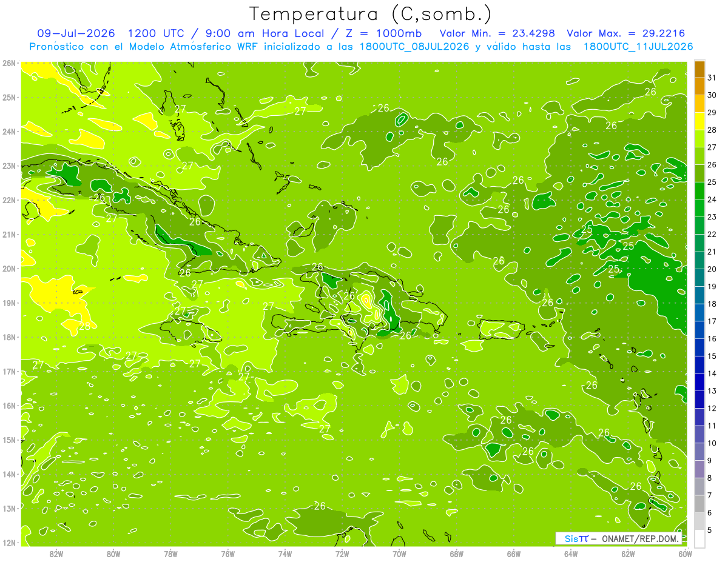Click the "82W" longitude axis label

point(56,554)
